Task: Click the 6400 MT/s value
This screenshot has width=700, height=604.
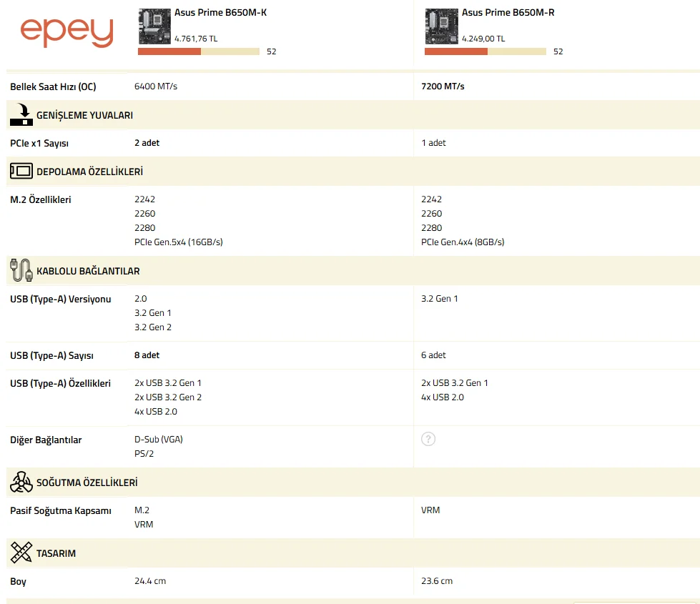Action: click(x=156, y=86)
